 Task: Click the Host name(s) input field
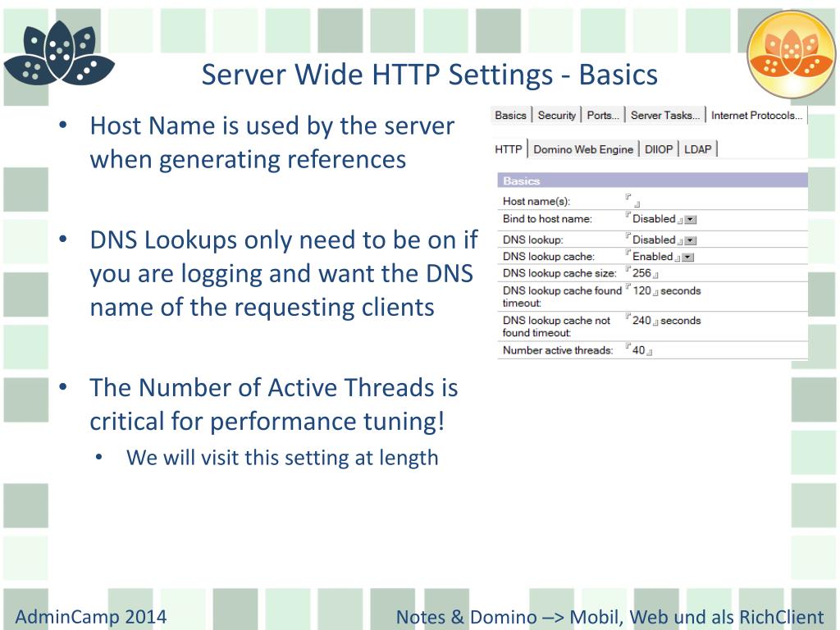[x=632, y=201]
